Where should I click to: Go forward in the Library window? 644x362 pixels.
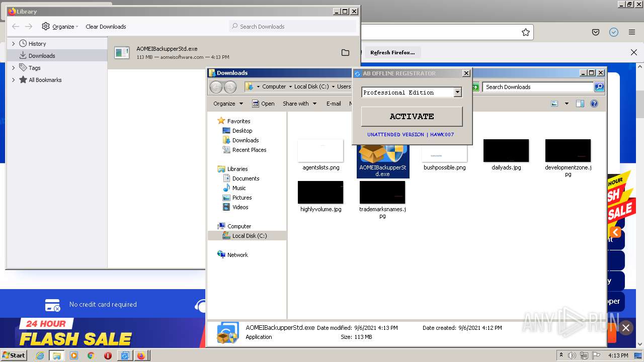(x=29, y=27)
